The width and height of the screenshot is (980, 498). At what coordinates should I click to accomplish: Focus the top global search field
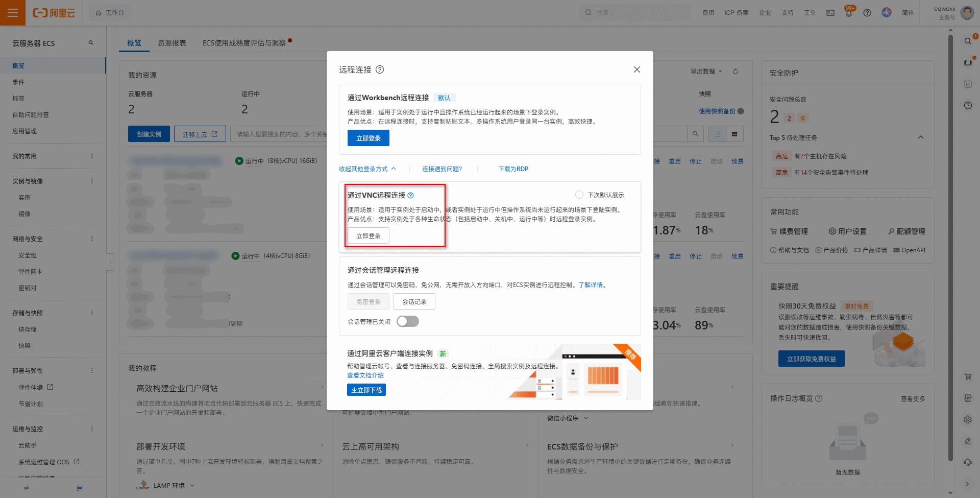coord(635,13)
